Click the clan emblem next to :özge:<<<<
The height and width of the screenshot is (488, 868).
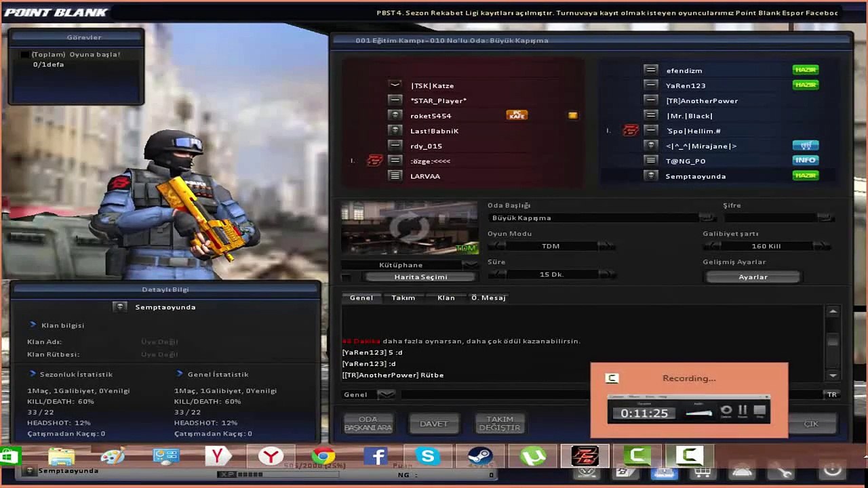click(x=375, y=161)
